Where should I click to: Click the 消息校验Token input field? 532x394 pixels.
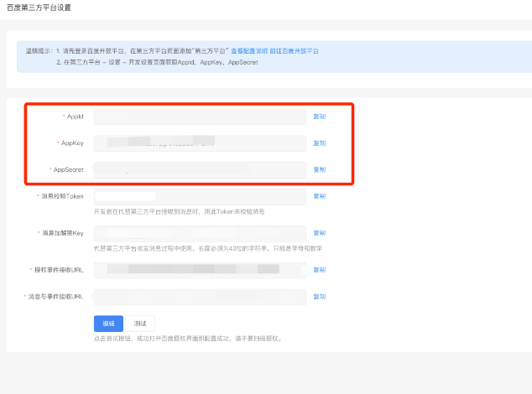[200, 196]
